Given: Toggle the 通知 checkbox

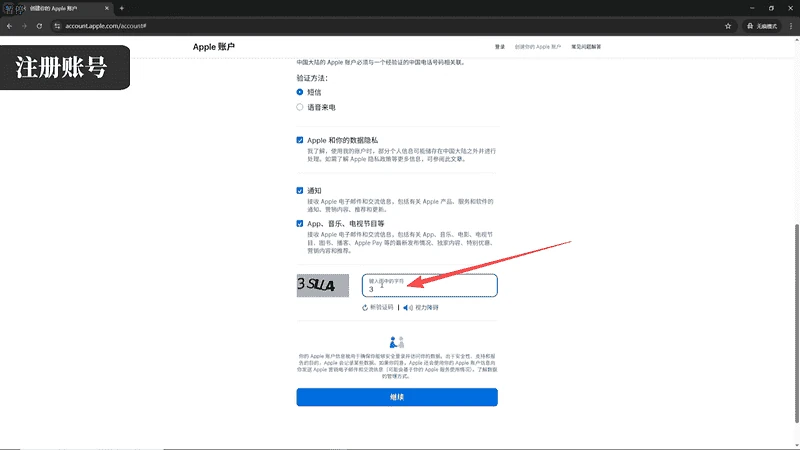Looking at the screenshot, I should click(299, 191).
